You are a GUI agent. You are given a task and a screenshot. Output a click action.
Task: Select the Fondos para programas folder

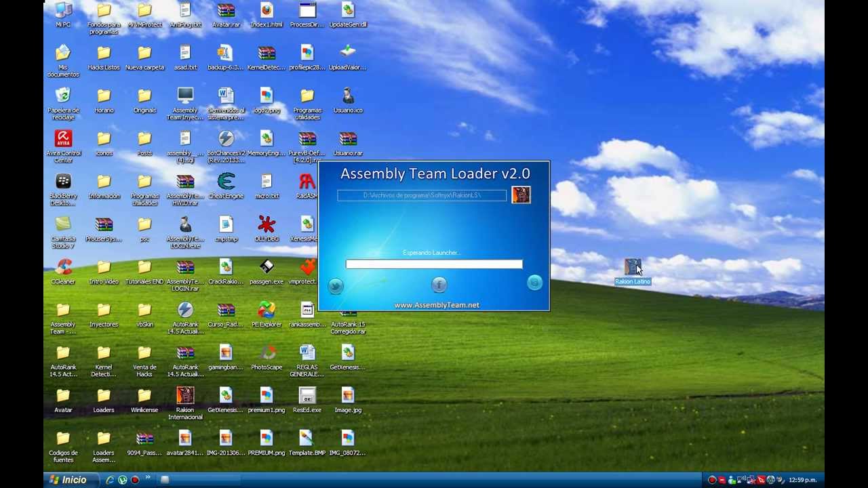(104, 18)
